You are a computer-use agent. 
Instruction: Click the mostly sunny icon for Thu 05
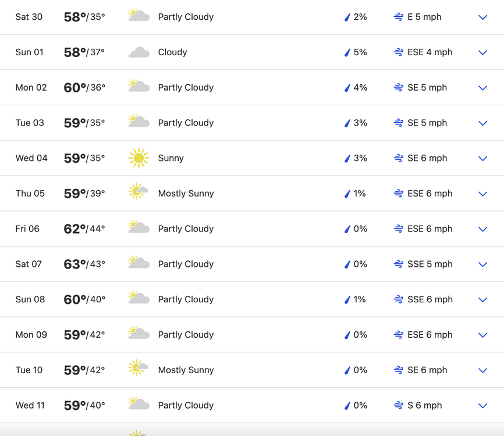tap(138, 191)
